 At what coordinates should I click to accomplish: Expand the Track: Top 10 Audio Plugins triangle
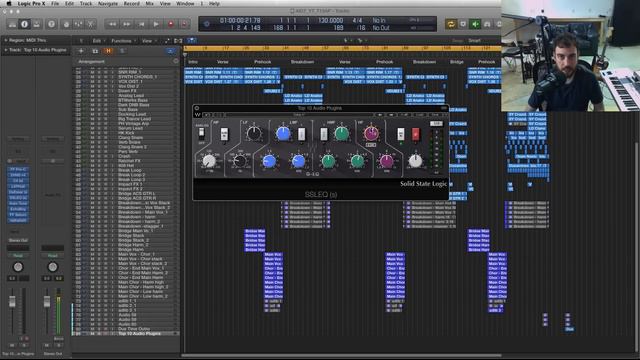(6, 50)
